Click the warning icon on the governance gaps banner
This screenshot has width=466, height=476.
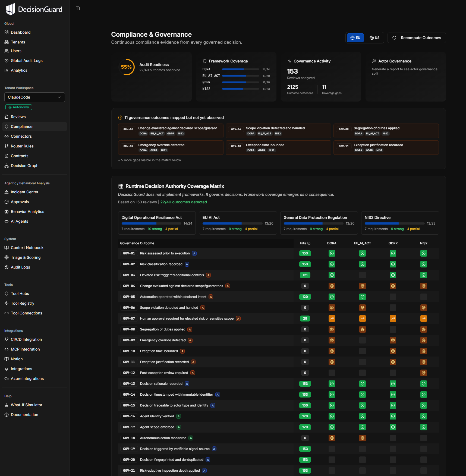click(120, 118)
